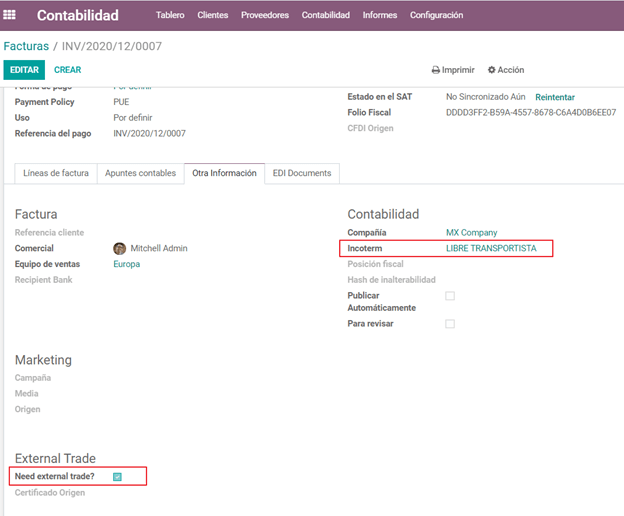The image size is (624, 516).
Task: Click Mitchell Admin avatar picture
Action: point(120,248)
